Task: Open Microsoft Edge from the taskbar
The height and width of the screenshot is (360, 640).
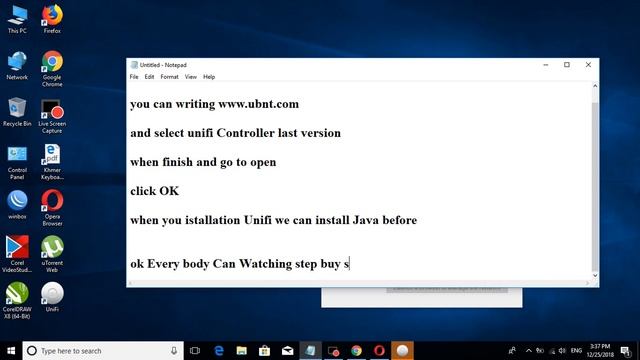Action: click(x=219, y=351)
